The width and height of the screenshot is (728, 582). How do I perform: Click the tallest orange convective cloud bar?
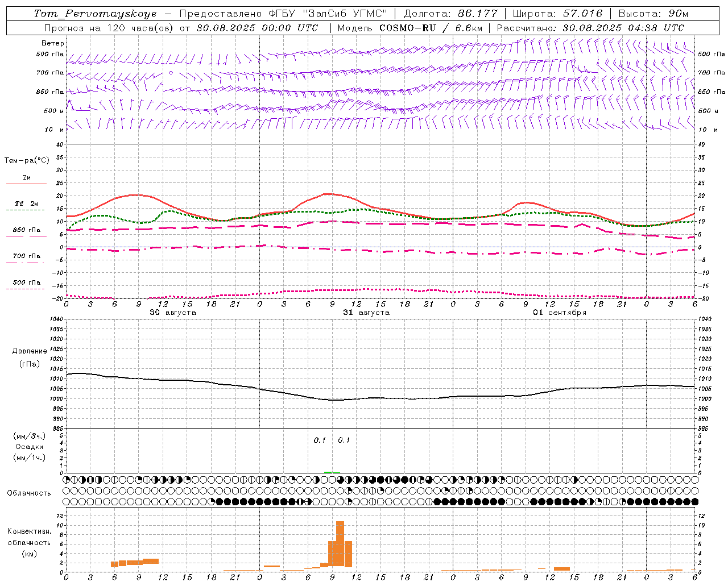340,544
